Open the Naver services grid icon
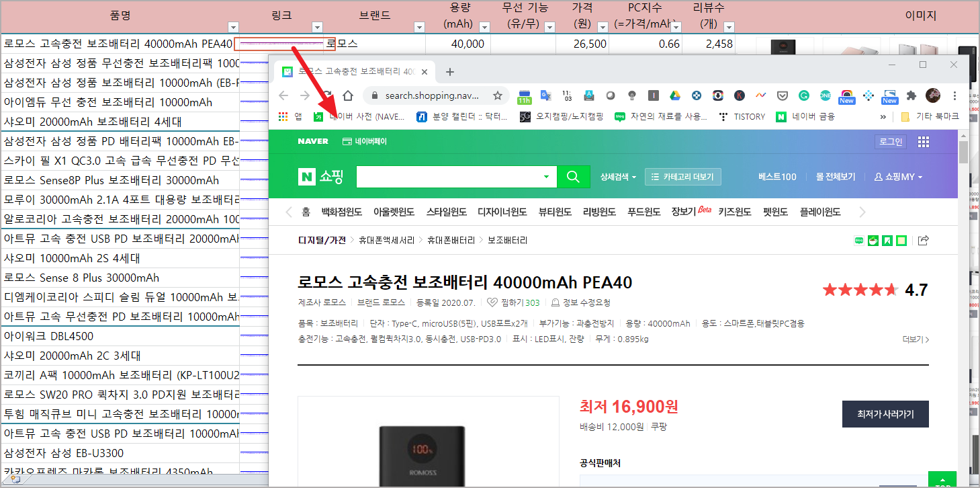This screenshot has height=488, width=980. 924,142
